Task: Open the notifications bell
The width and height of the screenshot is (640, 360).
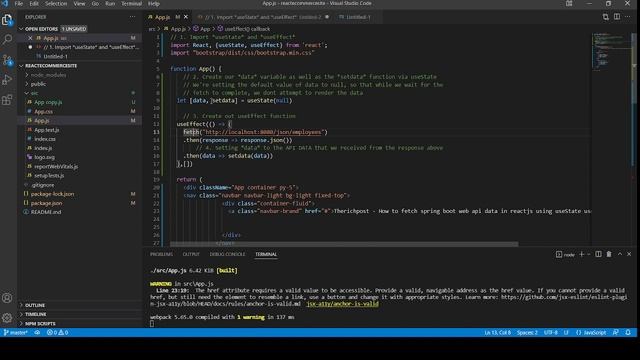Action: [628, 333]
